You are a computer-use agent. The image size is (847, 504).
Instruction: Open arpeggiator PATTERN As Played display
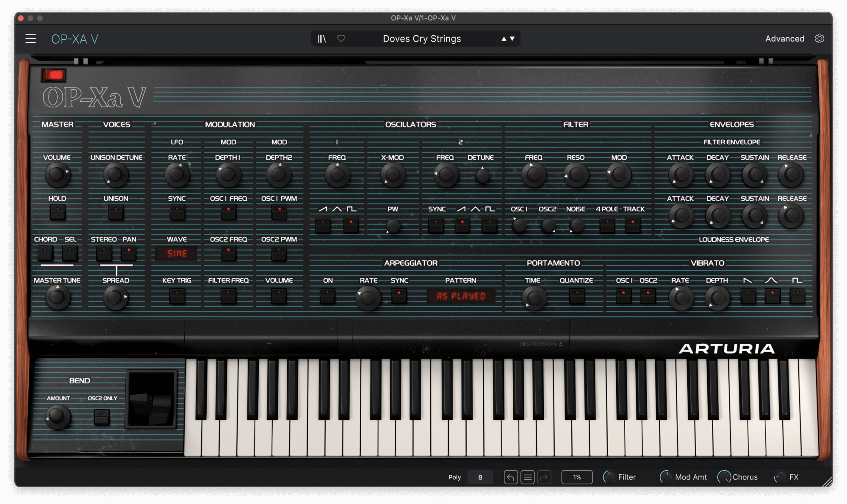461,296
